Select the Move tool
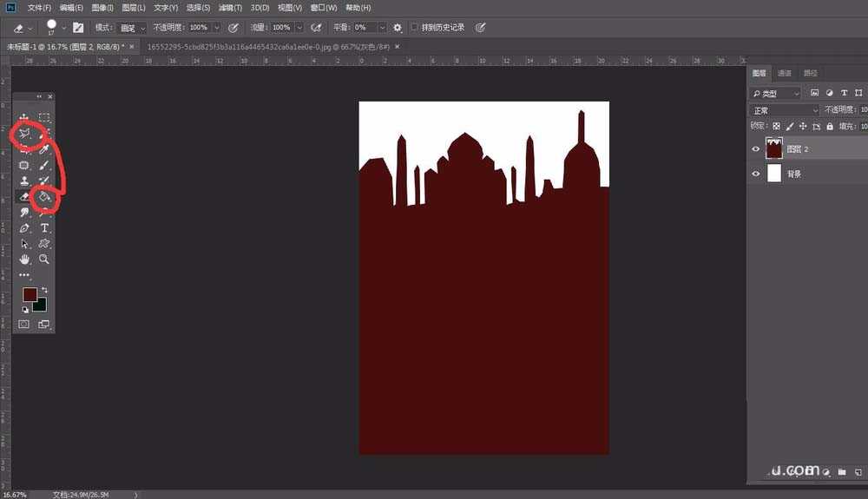 24,117
